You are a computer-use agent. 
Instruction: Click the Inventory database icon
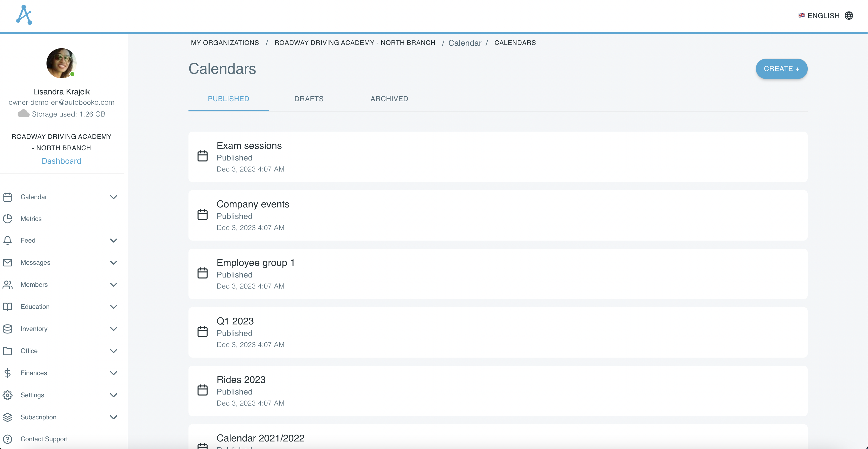click(7, 329)
